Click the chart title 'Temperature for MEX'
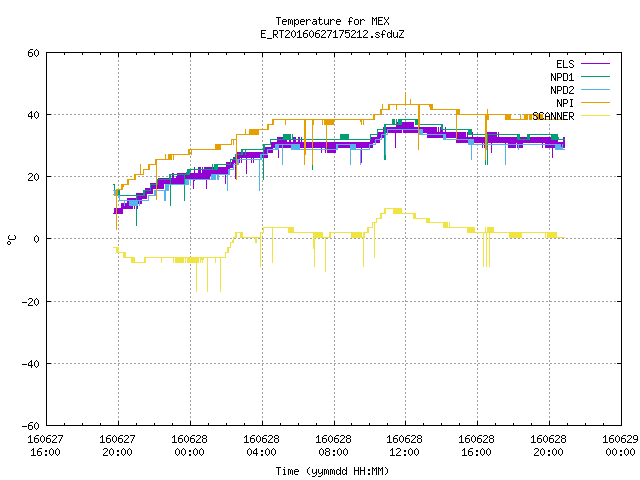 pos(332,21)
